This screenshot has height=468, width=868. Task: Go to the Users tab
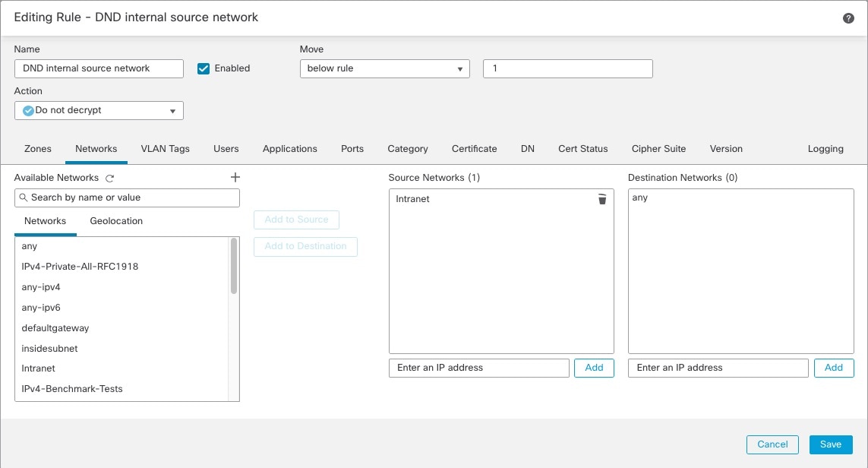tap(226, 149)
